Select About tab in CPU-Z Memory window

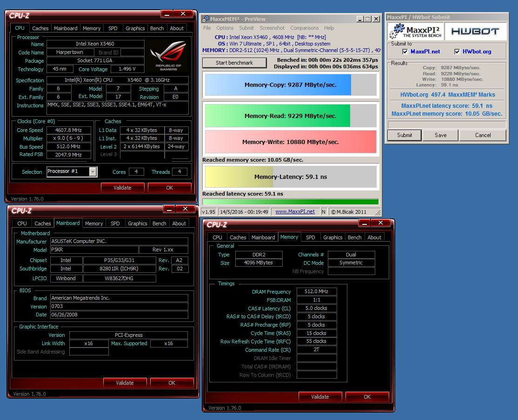coord(374,237)
